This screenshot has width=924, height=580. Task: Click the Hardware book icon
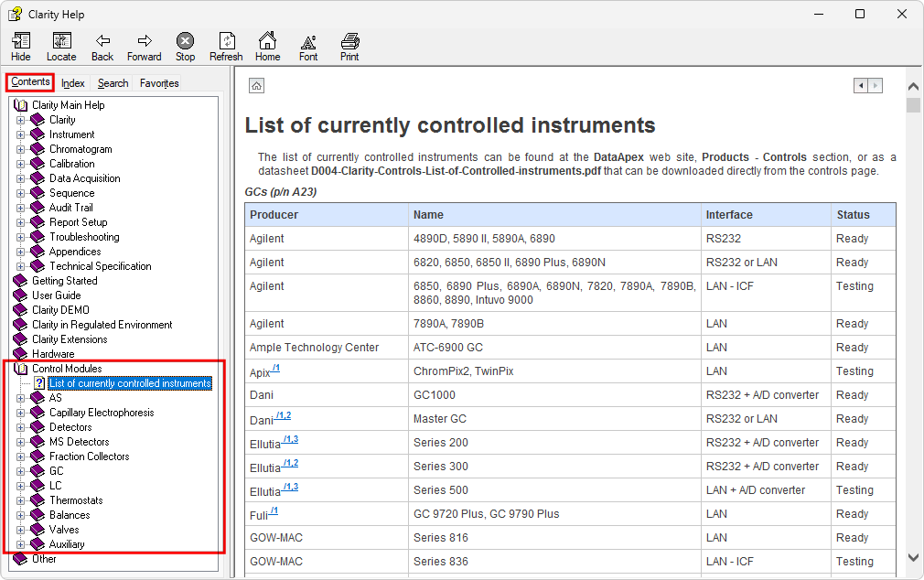[20, 354]
